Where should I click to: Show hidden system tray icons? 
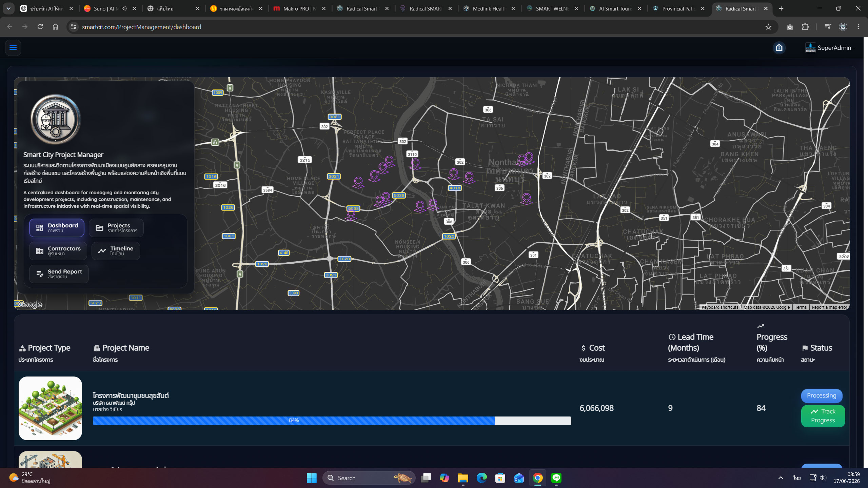781,478
